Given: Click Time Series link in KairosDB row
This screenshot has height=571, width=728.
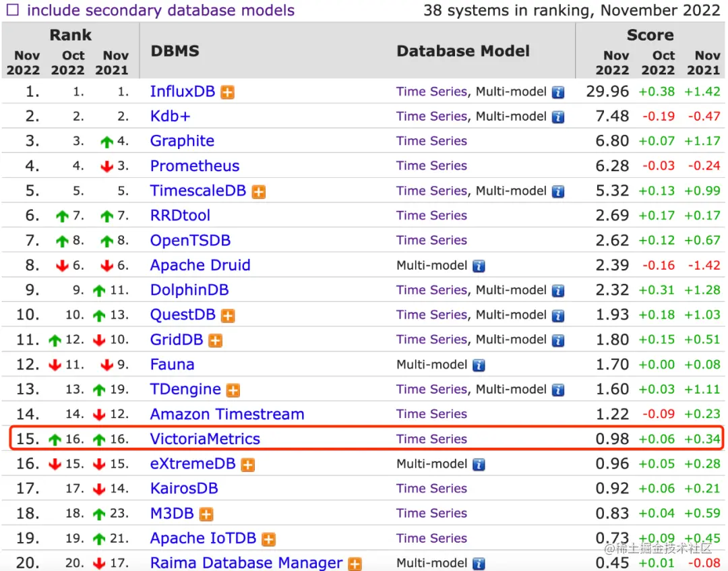Looking at the screenshot, I should [x=431, y=489].
